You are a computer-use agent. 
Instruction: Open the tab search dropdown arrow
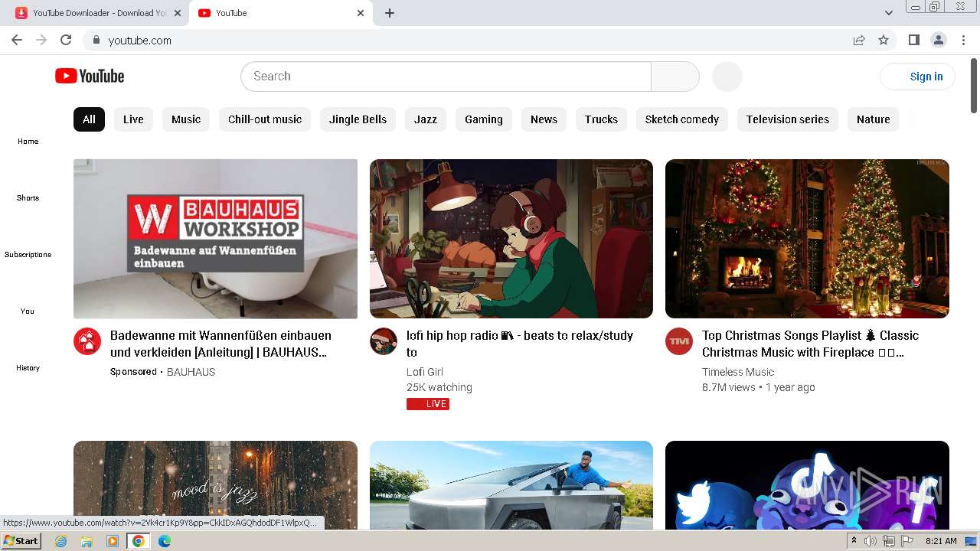tap(888, 13)
